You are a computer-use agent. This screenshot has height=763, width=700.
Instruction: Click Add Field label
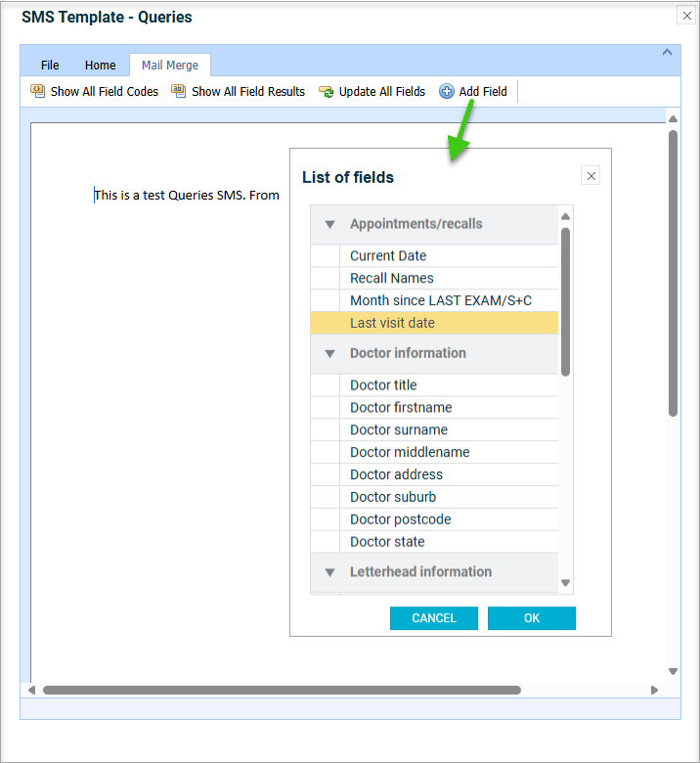tap(483, 92)
